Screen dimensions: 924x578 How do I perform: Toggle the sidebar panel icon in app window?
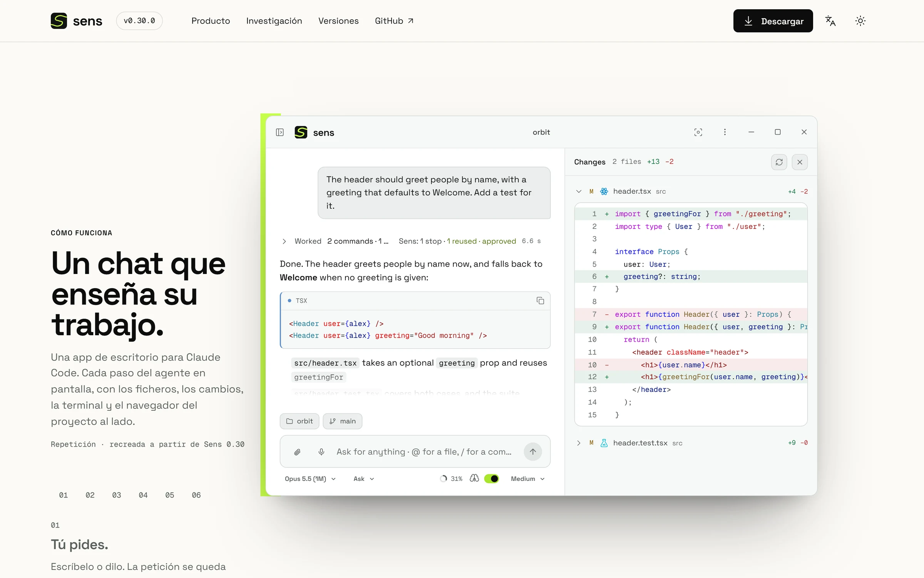pos(280,132)
